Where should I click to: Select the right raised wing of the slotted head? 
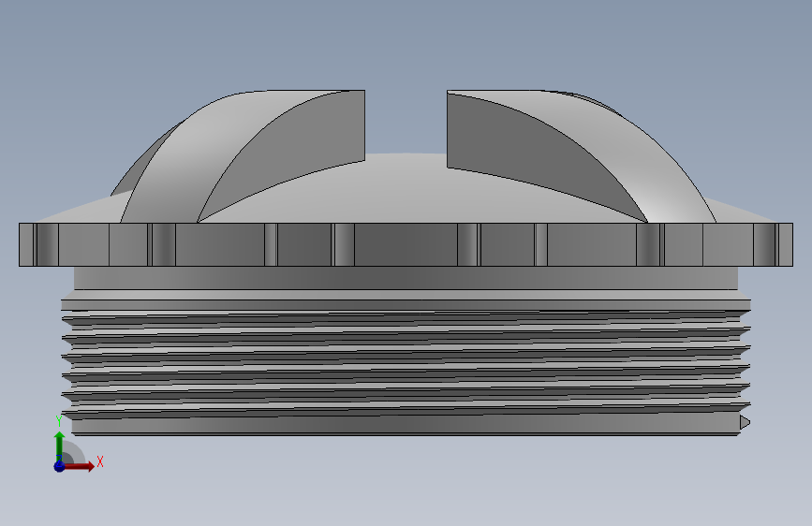pos(582,156)
